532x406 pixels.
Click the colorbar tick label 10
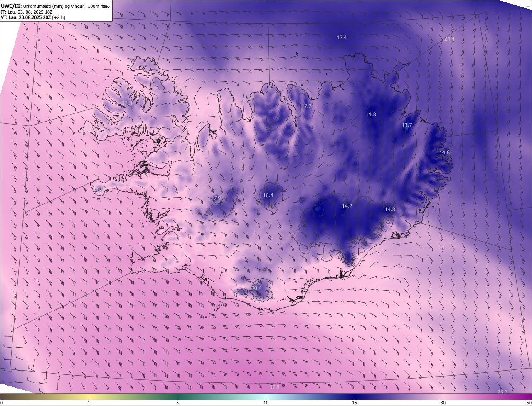tap(266, 403)
